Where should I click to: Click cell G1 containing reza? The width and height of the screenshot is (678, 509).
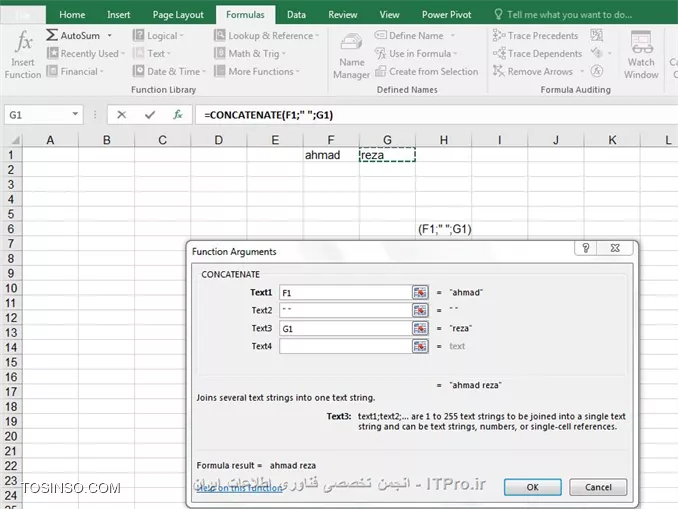(x=387, y=155)
